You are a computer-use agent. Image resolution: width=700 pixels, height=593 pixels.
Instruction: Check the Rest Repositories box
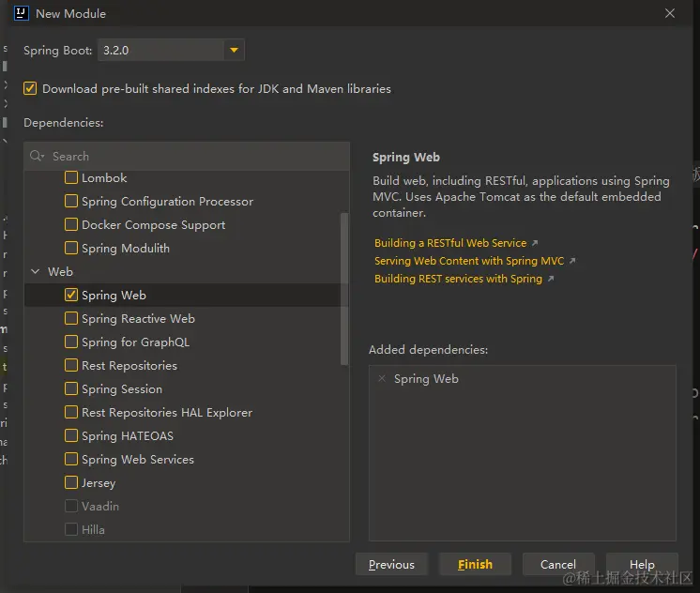71,365
